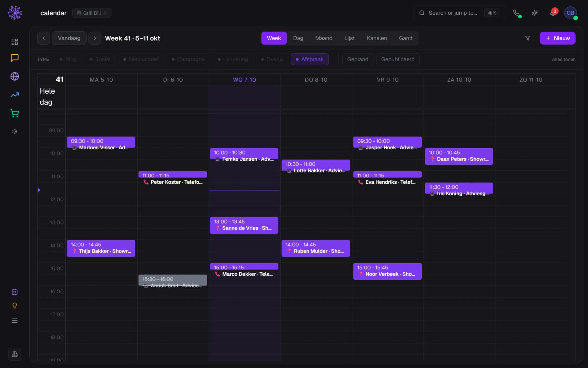Screen dimensions: 588x368
Task: Go to next week chevron
Action: pos(95,38)
